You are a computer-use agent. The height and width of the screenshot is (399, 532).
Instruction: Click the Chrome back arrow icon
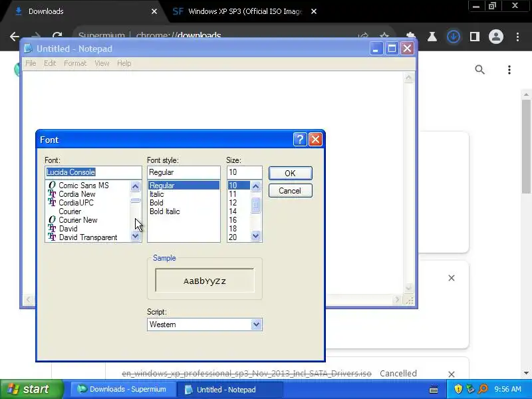click(x=14, y=37)
